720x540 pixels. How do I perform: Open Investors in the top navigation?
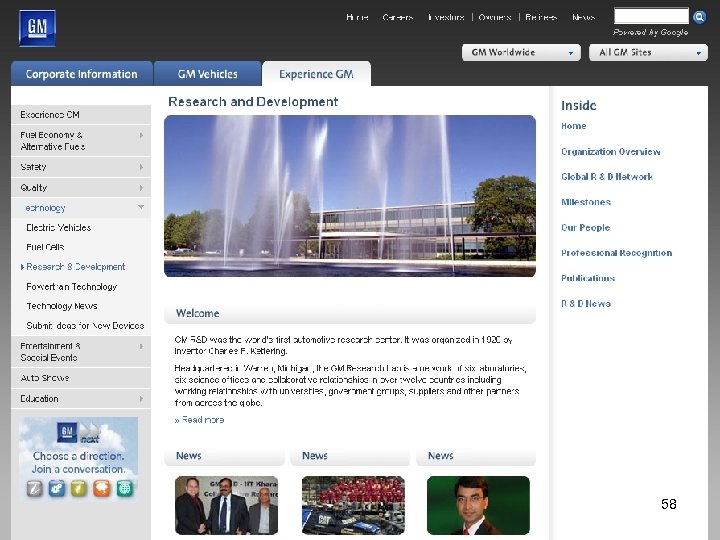coord(446,17)
